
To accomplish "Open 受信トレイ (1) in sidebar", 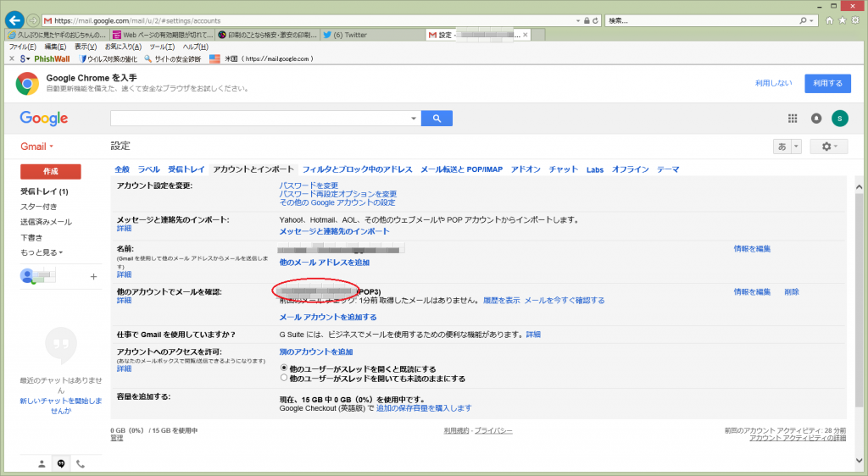I will click(44, 191).
